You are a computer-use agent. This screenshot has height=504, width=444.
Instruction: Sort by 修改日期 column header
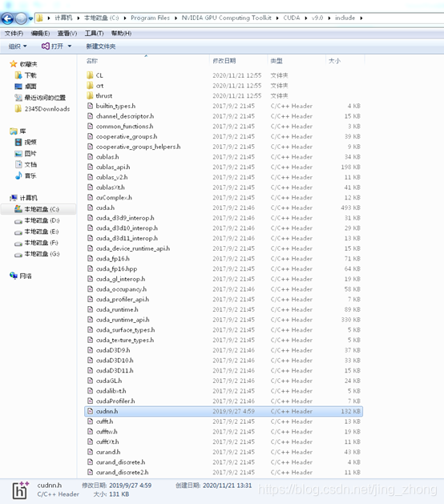[x=224, y=61]
